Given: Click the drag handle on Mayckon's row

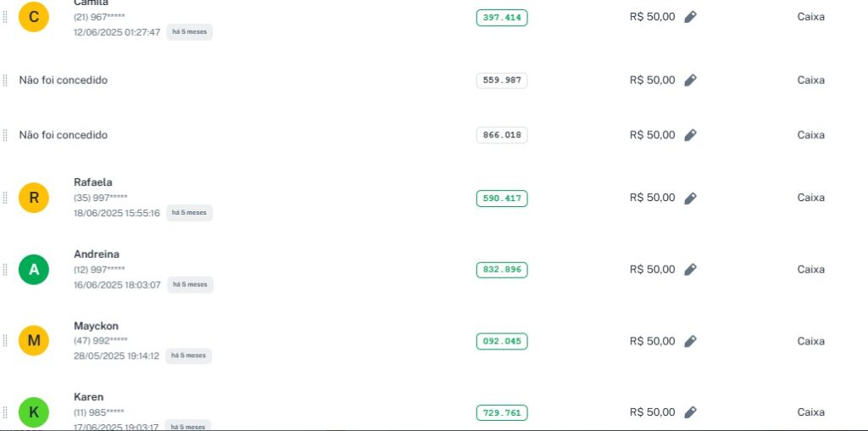Looking at the screenshot, I should (x=5, y=341).
